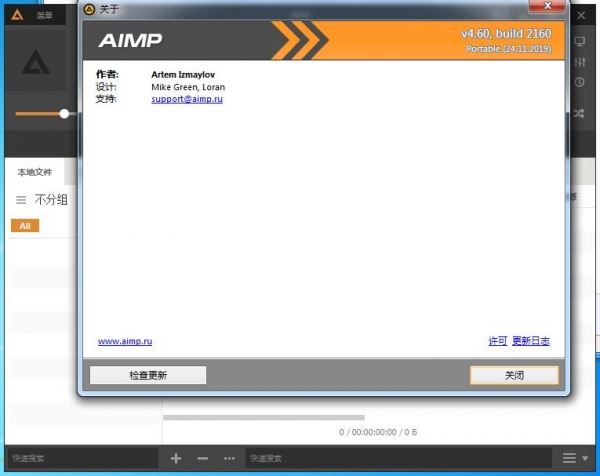Focus the right 快速搜索 search field
600x476 pixels.
coord(398,458)
